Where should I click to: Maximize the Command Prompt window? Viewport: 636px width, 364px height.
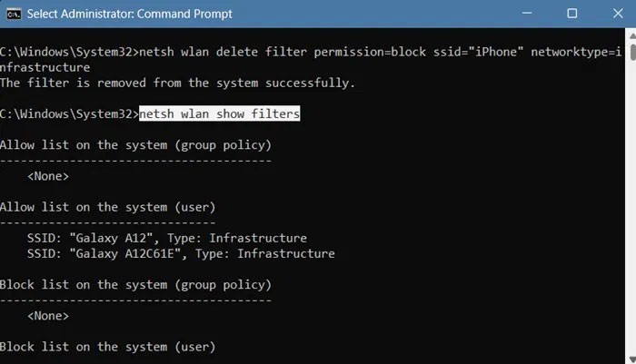pos(571,14)
